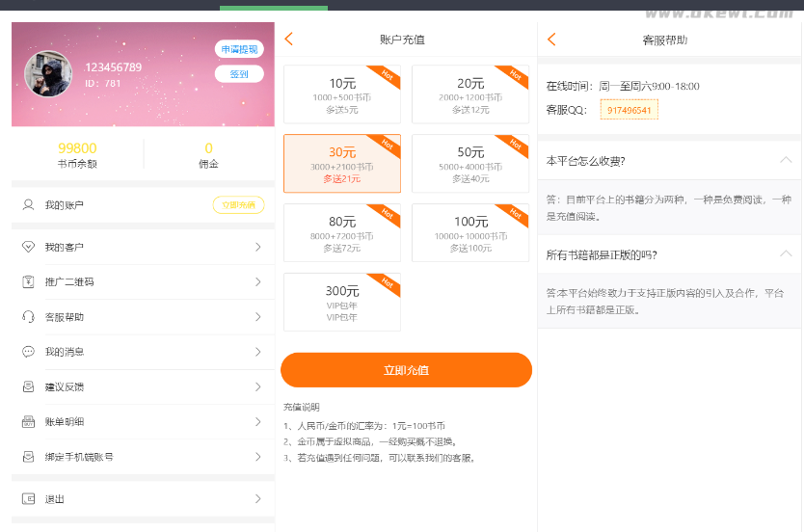Screen dimensions: 804x532
Task: Select the 80元 recharge option
Action: click(342, 232)
